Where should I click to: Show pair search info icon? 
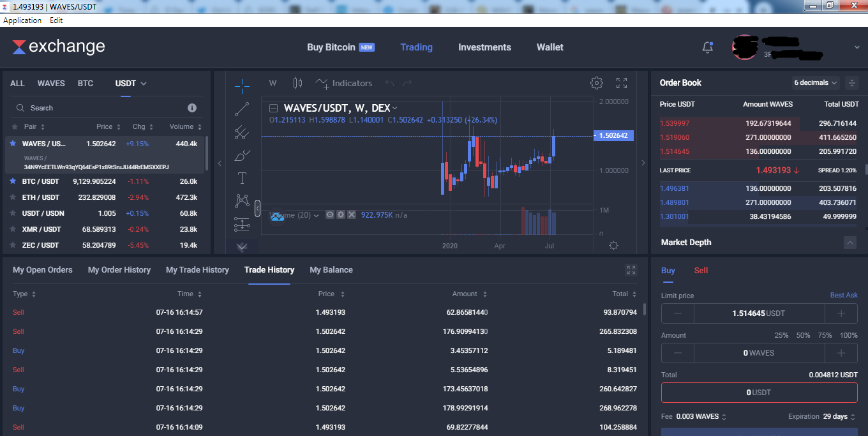click(192, 108)
